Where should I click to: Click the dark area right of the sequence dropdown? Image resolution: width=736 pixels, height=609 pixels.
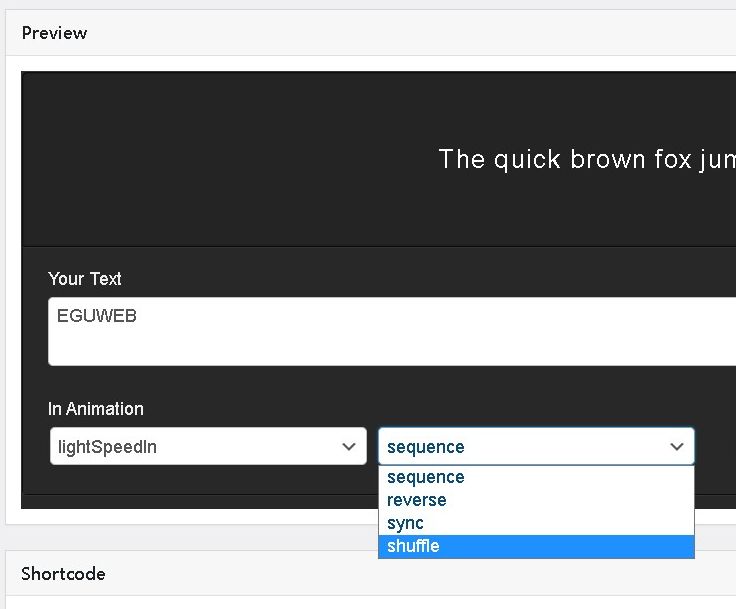click(x=715, y=447)
